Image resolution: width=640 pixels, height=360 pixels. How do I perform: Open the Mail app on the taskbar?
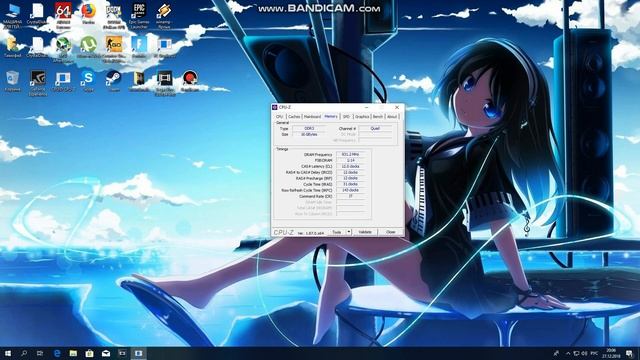pyautogui.click(x=106, y=353)
